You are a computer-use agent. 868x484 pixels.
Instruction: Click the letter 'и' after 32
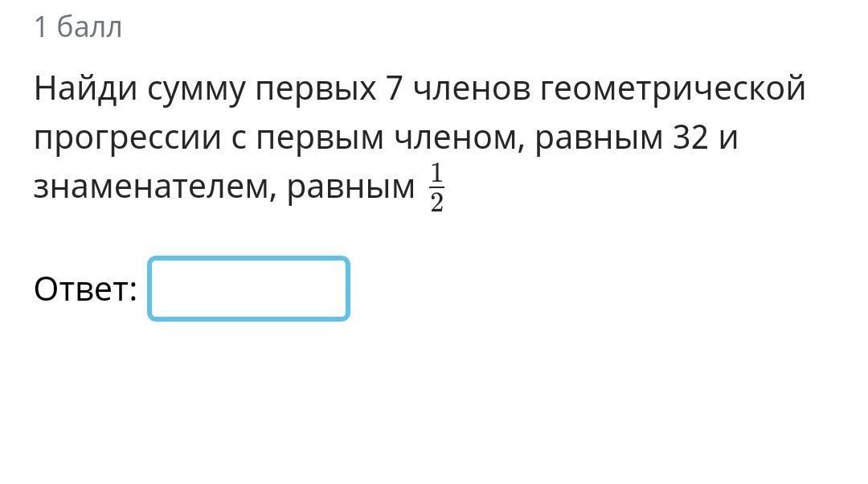click(x=728, y=138)
